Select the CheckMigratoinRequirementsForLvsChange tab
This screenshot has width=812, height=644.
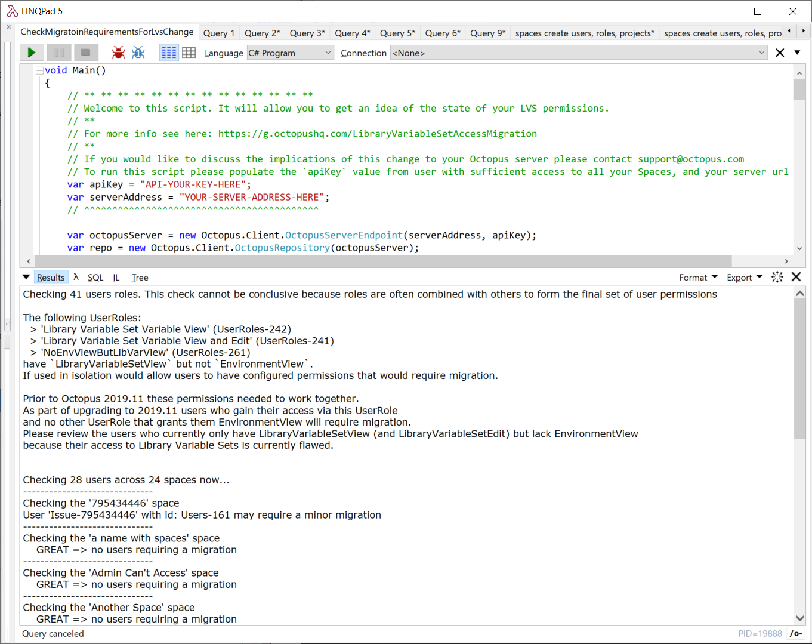click(x=106, y=32)
